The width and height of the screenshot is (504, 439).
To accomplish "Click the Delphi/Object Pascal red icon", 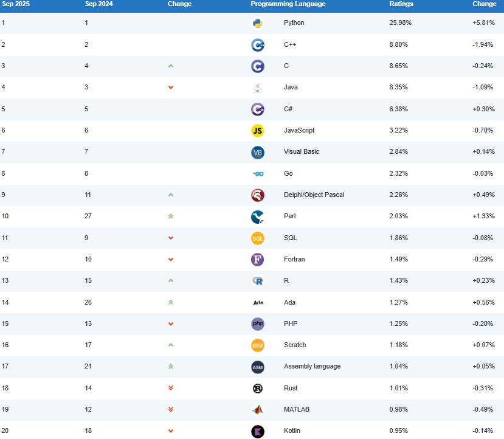I will coord(258,195).
